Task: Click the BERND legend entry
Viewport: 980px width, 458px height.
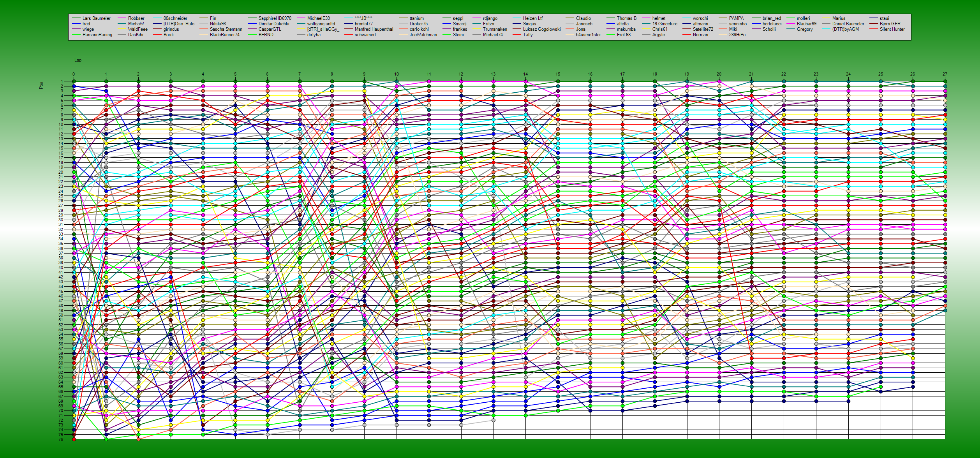Action: [x=266, y=35]
